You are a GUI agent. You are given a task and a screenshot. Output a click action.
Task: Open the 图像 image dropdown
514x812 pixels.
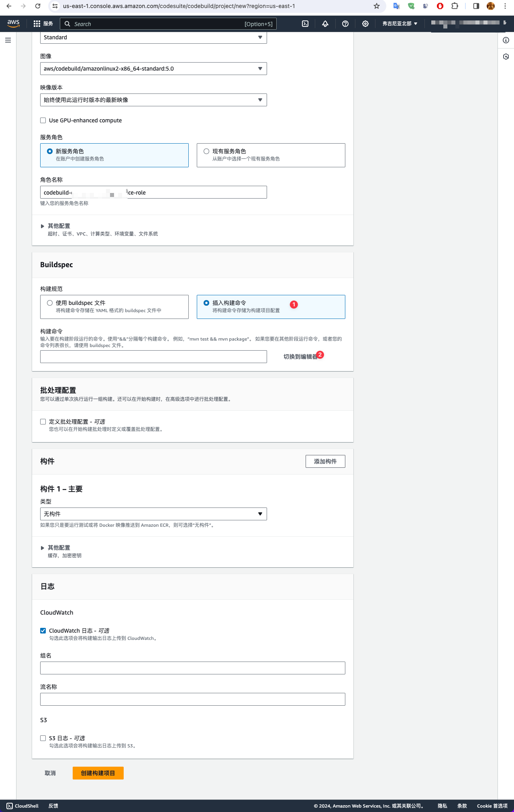click(x=153, y=69)
